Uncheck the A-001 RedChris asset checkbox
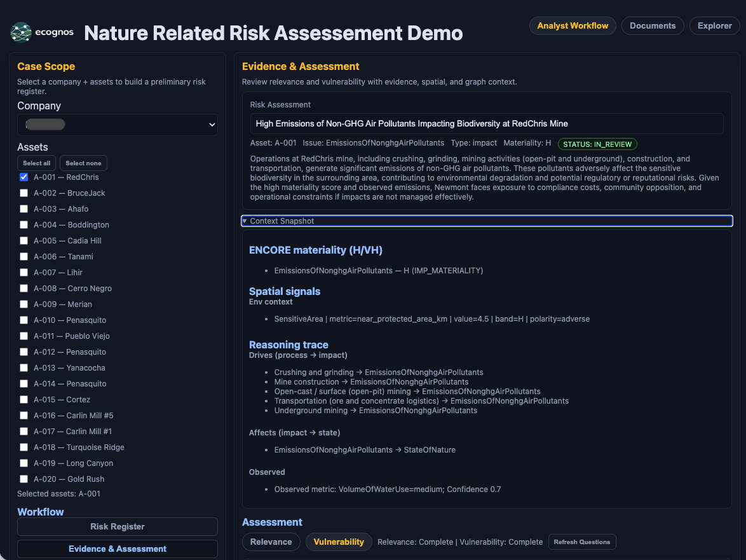Viewport: 746px width, 560px height. pyautogui.click(x=24, y=177)
